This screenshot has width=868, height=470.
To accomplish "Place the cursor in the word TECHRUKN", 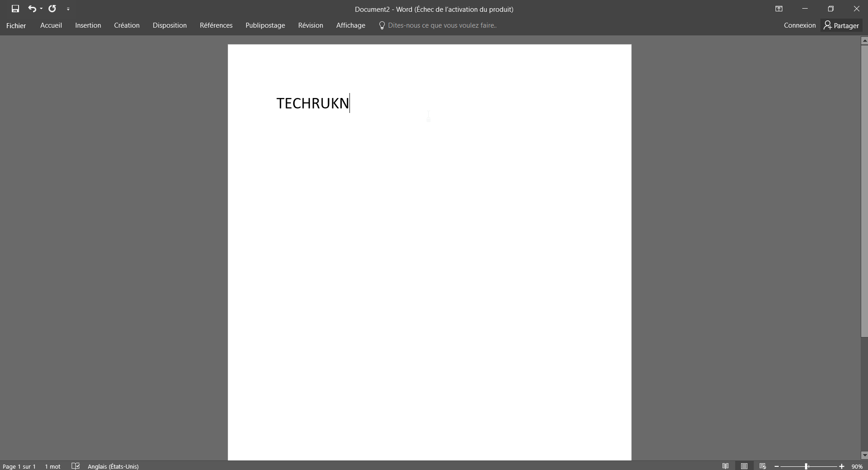I will (313, 103).
